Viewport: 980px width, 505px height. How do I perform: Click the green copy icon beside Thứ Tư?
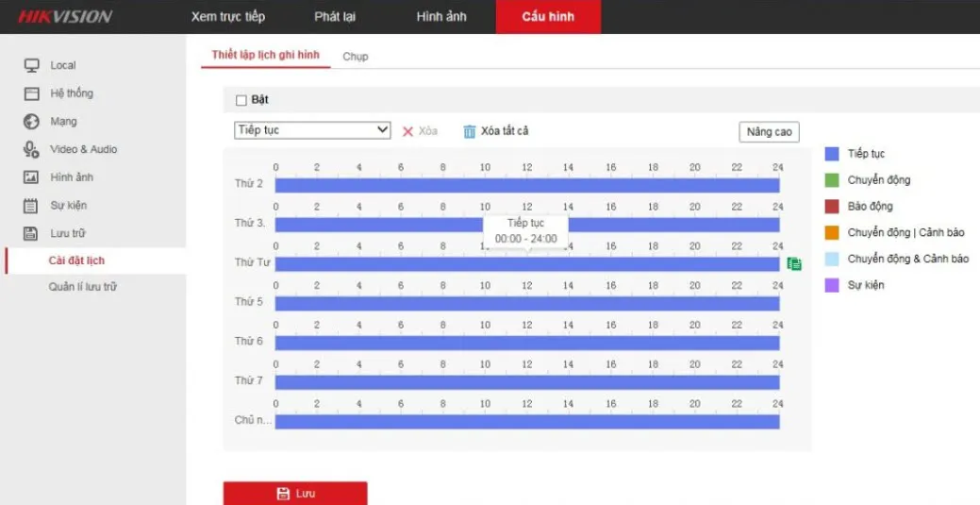click(x=794, y=264)
